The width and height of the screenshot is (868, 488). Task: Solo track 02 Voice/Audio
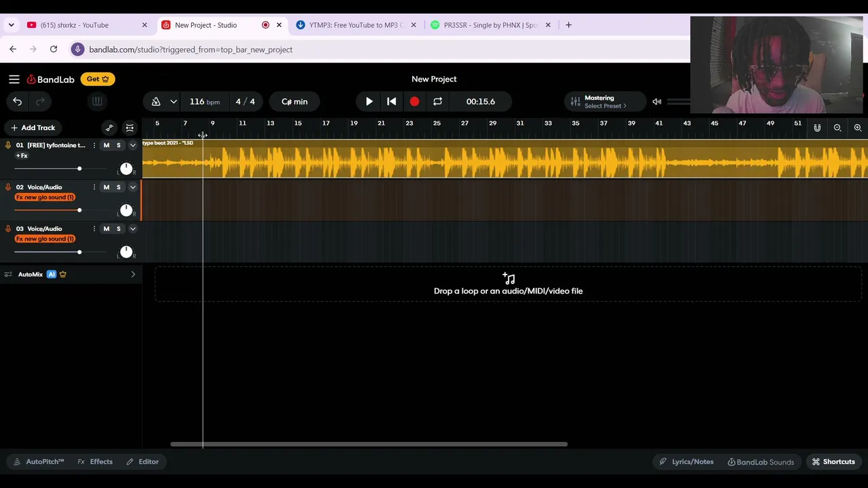118,187
